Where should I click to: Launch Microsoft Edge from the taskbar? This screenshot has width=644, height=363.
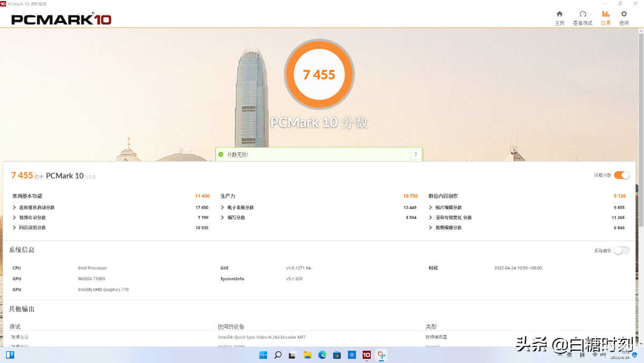click(322, 355)
